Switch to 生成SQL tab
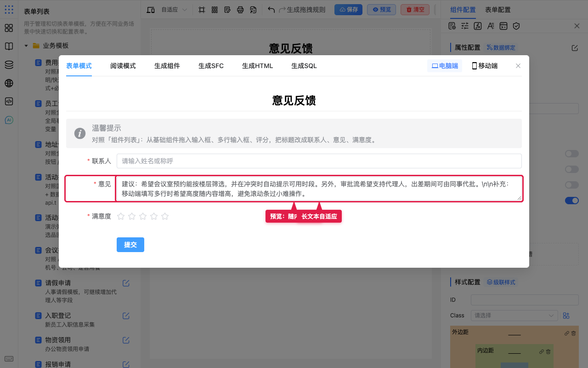 click(x=304, y=66)
